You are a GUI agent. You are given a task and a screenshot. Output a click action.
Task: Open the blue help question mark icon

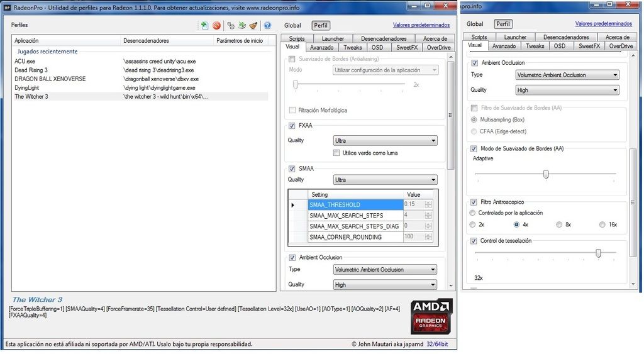pyautogui.click(x=267, y=25)
